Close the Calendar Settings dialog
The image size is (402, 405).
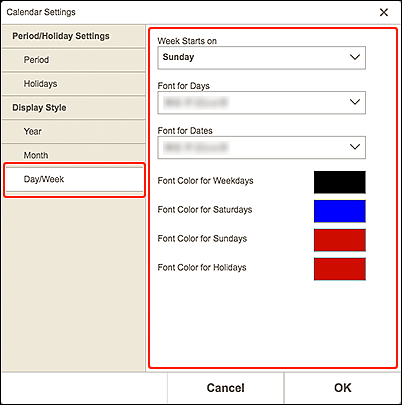click(x=384, y=12)
